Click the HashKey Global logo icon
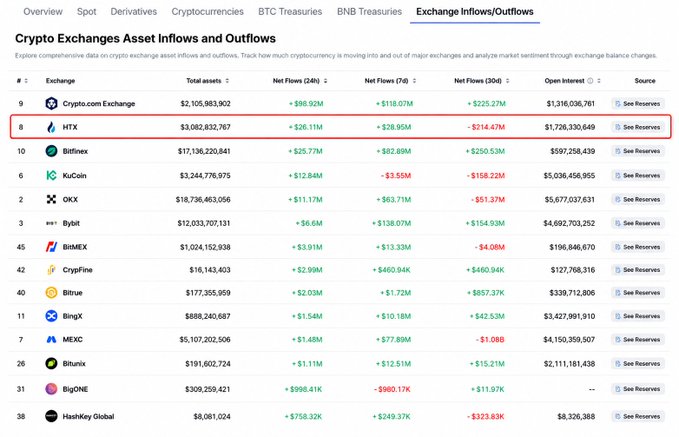 51,416
